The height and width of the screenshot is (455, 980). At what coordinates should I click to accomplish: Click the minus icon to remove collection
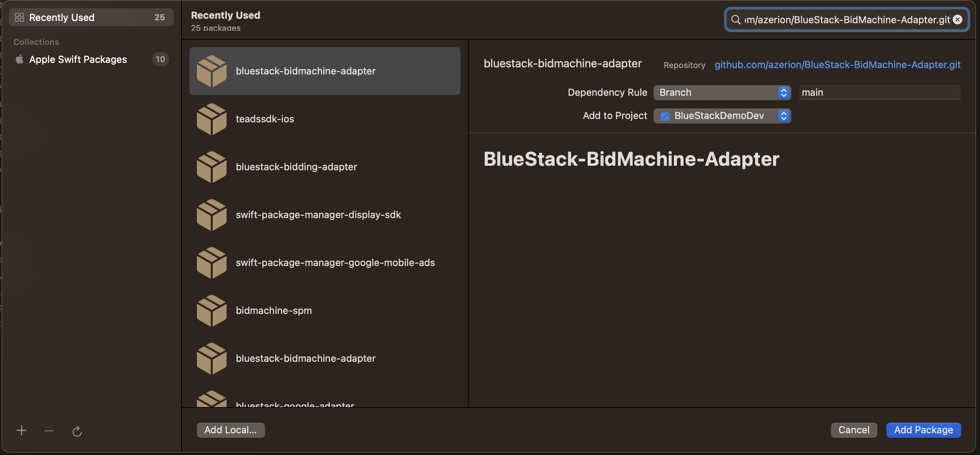pos(49,431)
